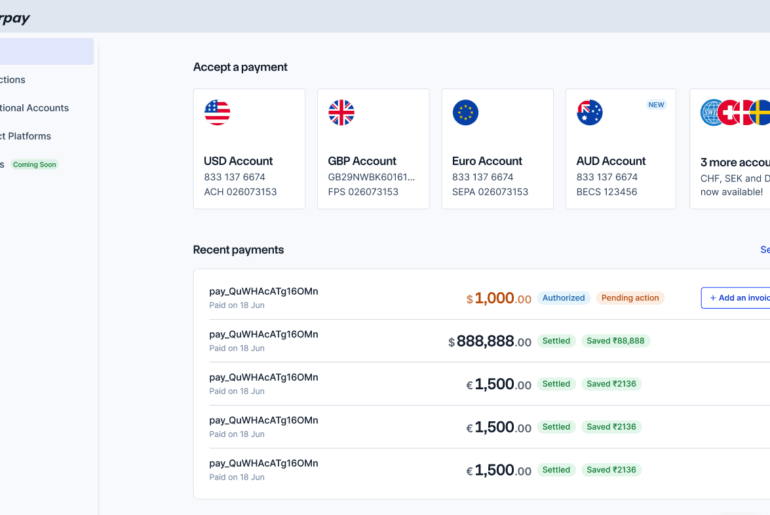Click the Pending action badge
Screen dimensions: 770x515
pos(630,298)
